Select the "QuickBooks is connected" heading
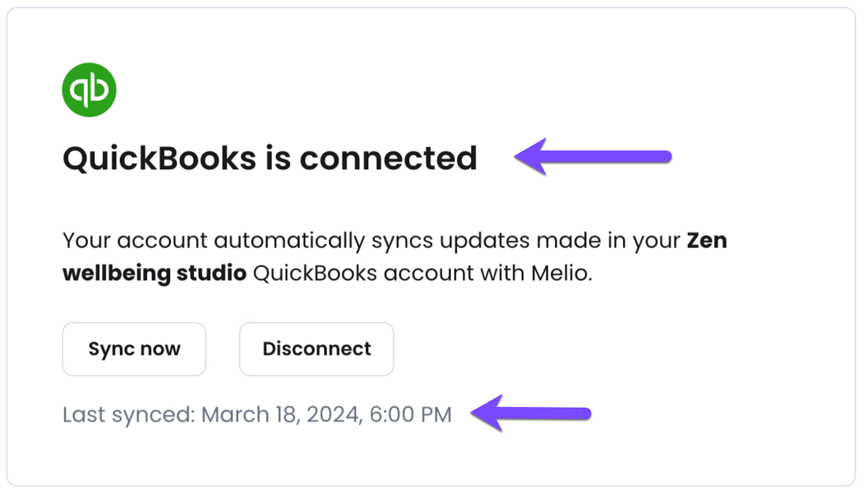 click(x=270, y=158)
